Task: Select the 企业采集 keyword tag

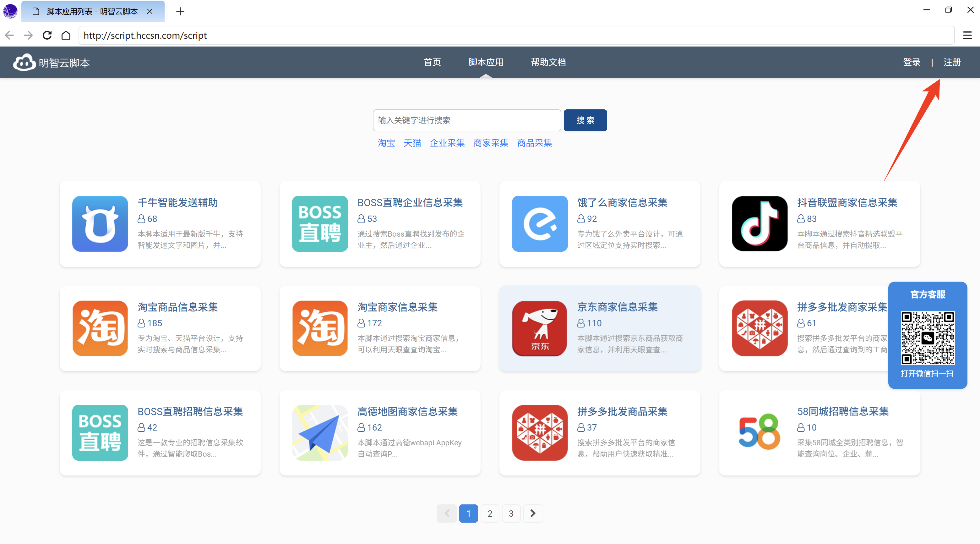Action: point(447,143)
